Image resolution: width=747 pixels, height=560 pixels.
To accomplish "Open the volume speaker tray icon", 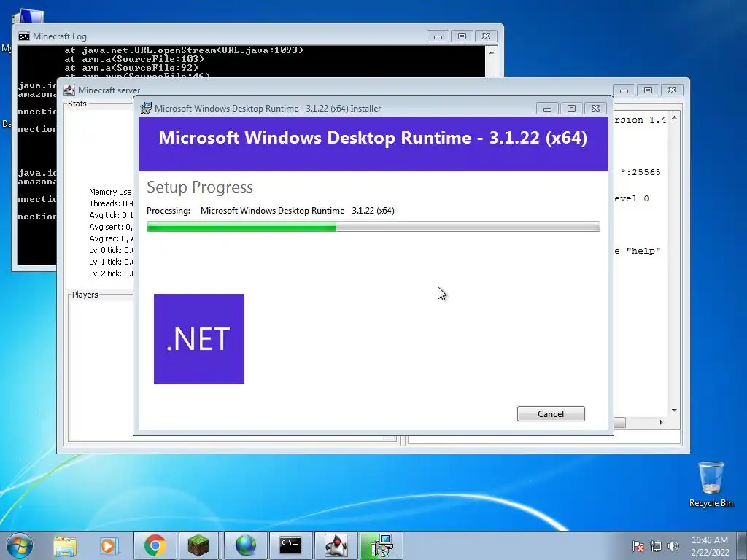I will tap(673, 546).
